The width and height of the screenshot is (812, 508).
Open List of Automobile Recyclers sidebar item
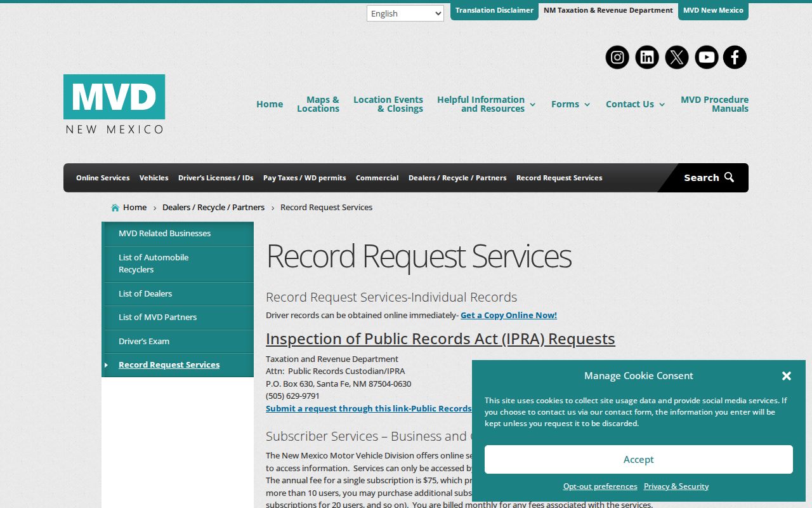(178, 264)
